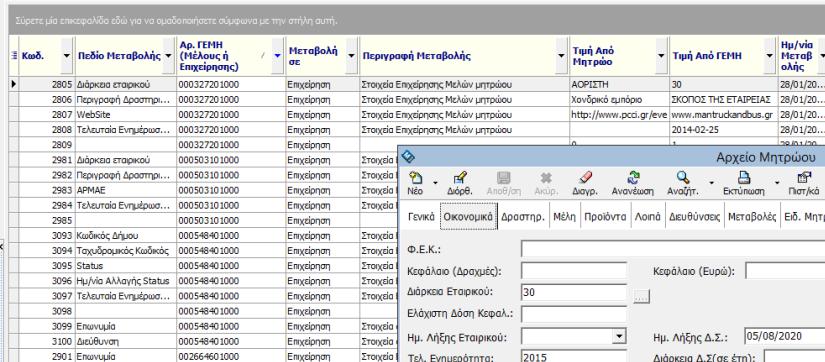The image size is (825, 362).
Task: Click the Φ.Ε.Κ. input field
Action: coord(673,249)
